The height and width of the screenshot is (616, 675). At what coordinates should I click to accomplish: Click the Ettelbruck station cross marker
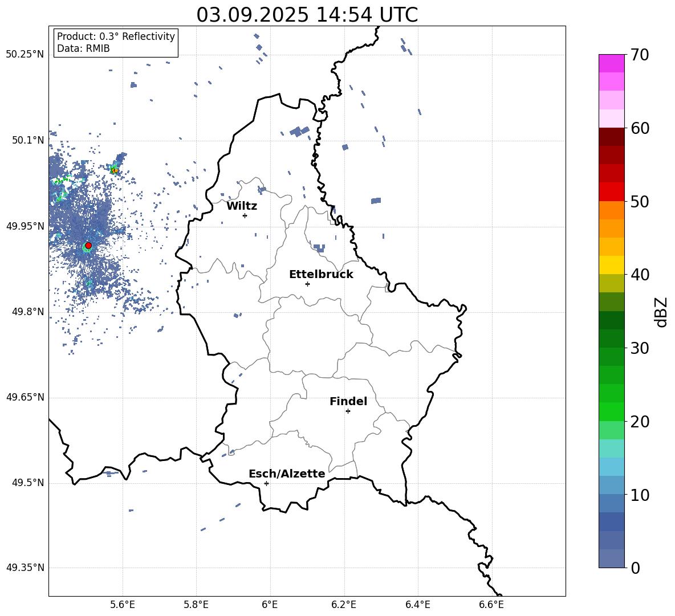click(x=307, y=284)
